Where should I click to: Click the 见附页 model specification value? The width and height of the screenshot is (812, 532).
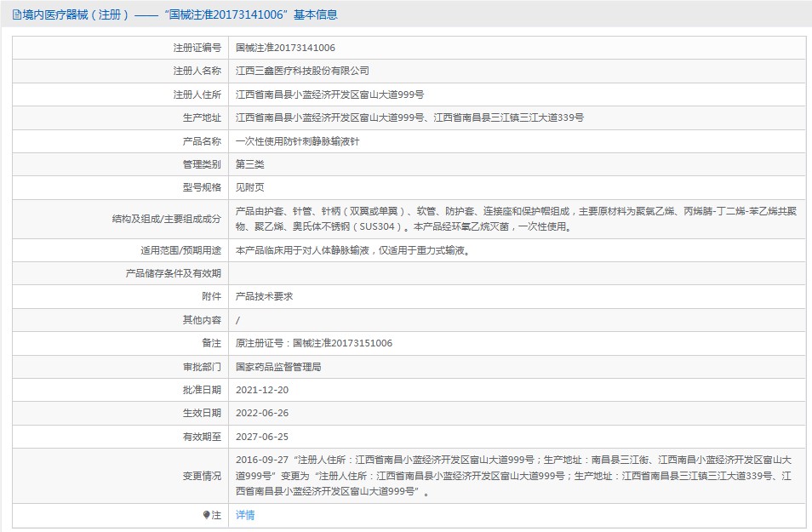250,187
